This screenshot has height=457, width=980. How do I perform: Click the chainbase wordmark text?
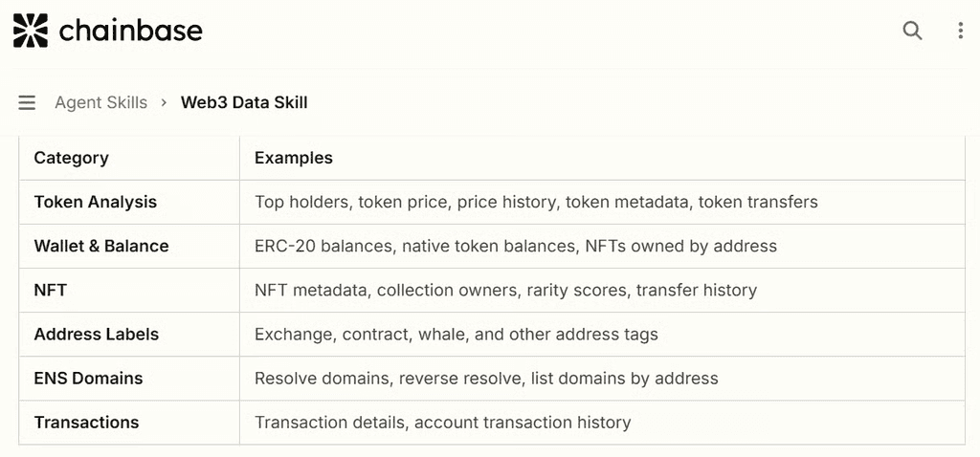coord(130,31)
